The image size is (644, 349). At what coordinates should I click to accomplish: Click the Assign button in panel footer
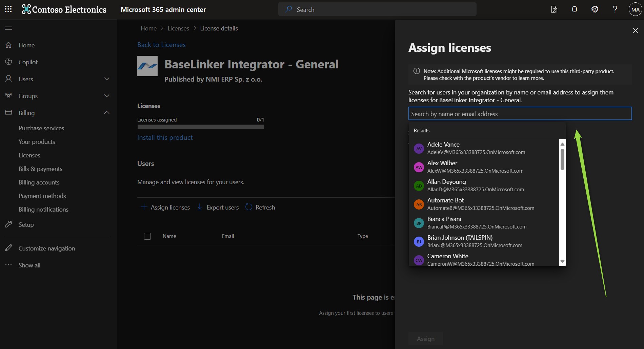[426, 339]
